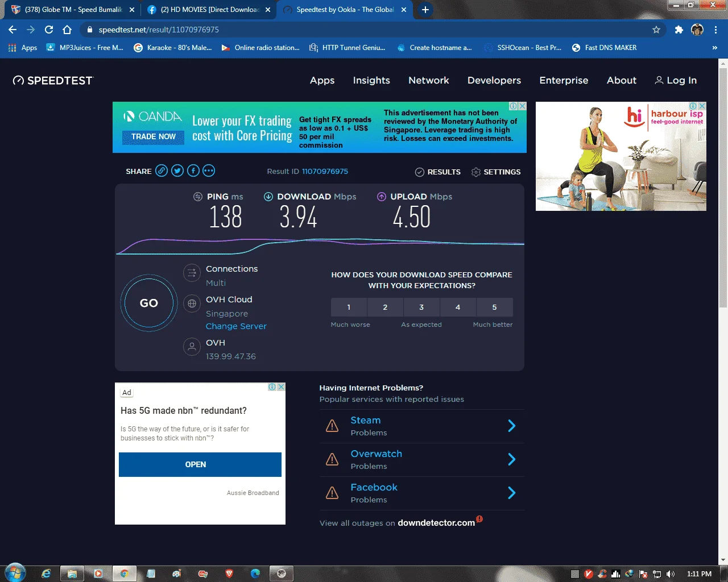Open the browser home page

point(67,30)
